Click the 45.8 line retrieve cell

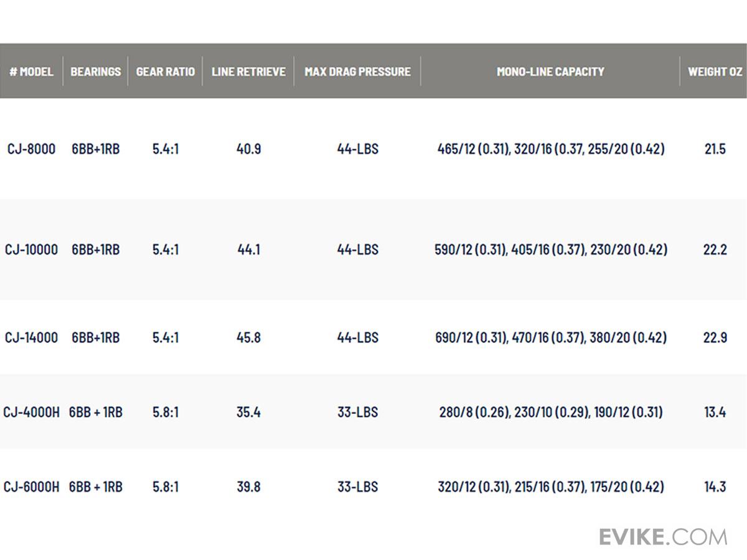click(248, 337)
